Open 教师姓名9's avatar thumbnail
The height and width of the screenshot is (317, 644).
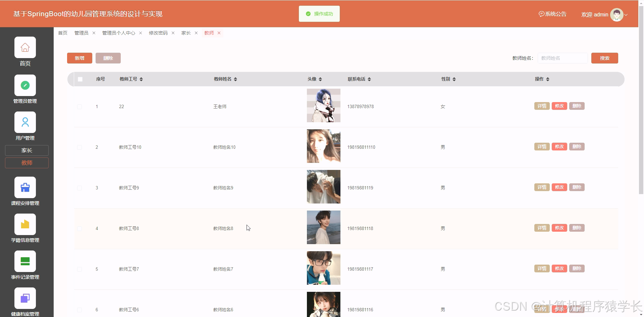324,187
